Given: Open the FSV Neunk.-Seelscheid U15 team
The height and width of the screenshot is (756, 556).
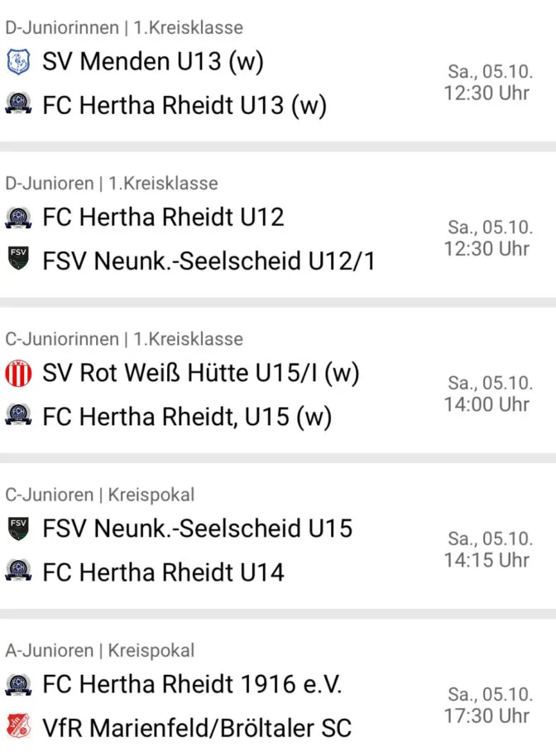Looking at the screenshot, I should 197,529.
